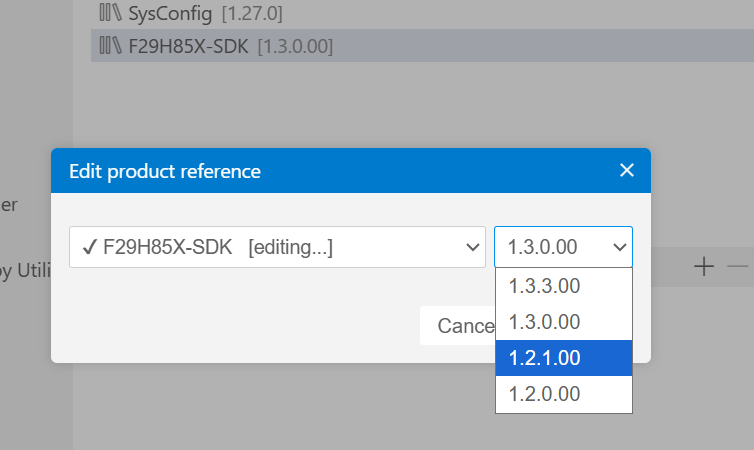Viewport: 754px width, 450px height.
Task: Click the SysConfig library books icon
Action: tap(110, 12)
